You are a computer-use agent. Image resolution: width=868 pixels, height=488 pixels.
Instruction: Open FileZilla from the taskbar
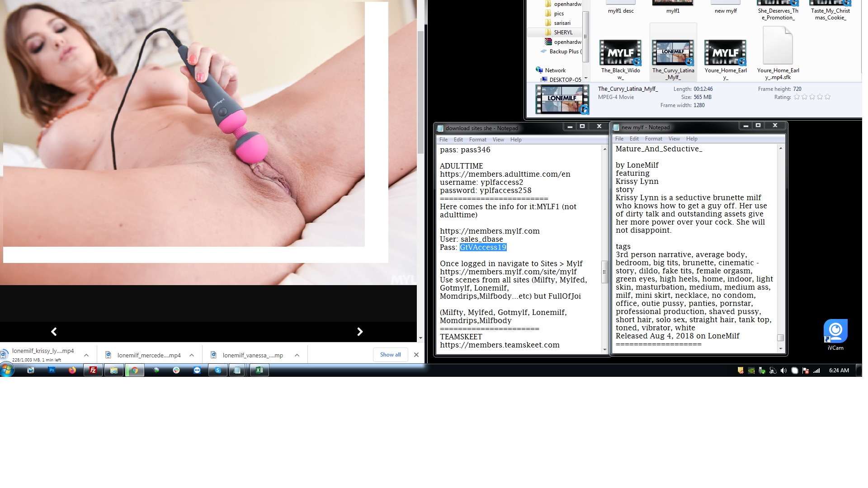click(93, 370)
